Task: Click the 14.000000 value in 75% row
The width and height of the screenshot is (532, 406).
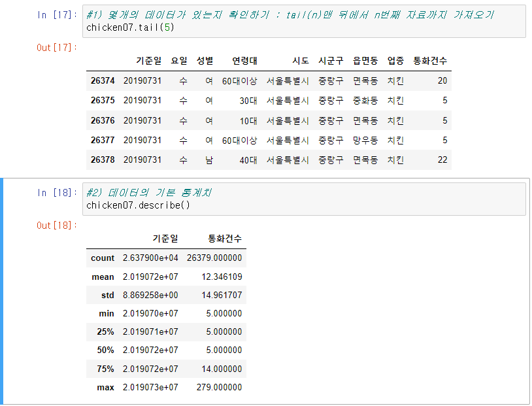Action: 222,369
